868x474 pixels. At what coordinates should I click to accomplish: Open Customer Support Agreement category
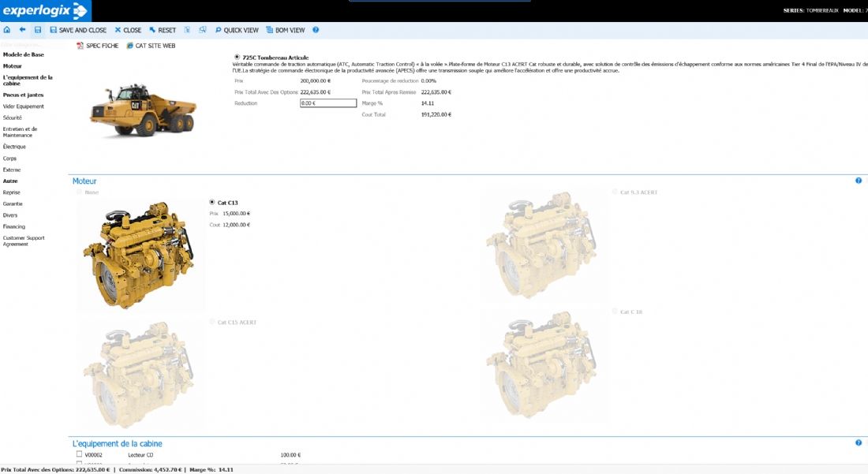point(24,241)
